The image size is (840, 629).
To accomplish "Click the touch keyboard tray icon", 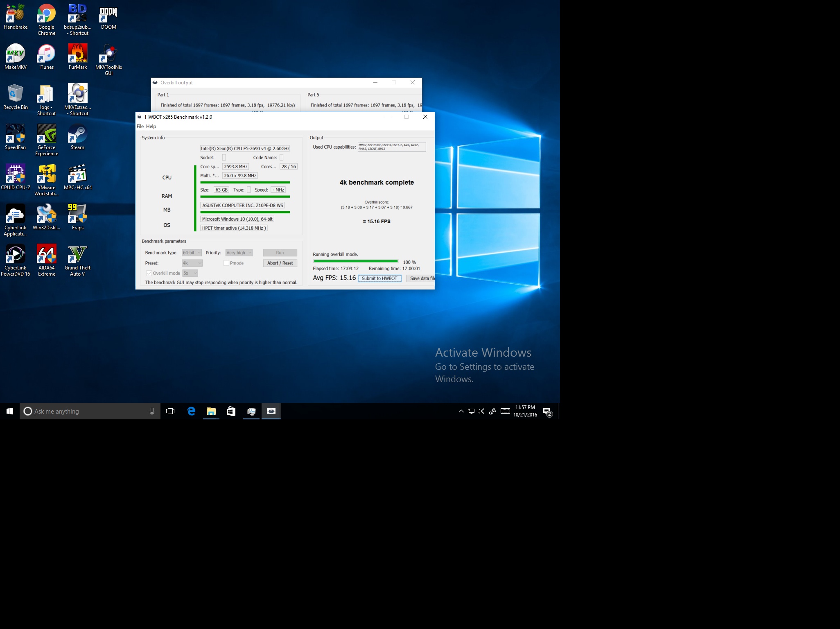I will (506, 411).
